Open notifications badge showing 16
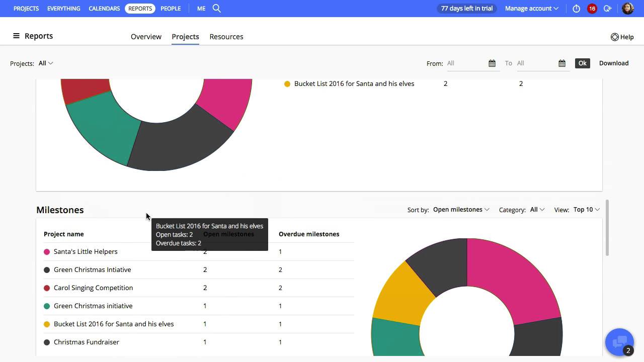The height and width of the screenshot is (362, 644). [x=592, y=9]
